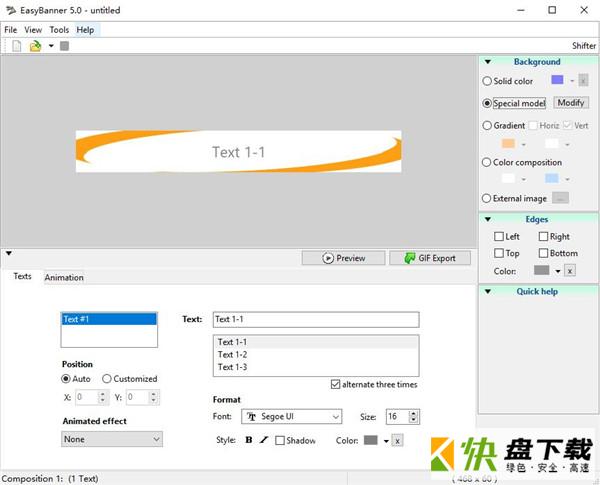Enable the Top edge checkbox
Screen dimensions: 600x485
pos(499,253)
